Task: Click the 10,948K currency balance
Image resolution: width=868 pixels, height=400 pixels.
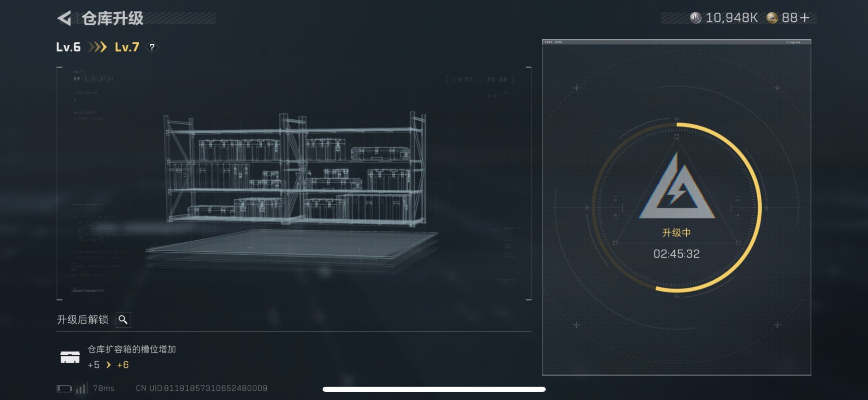Action: point(731,18)
